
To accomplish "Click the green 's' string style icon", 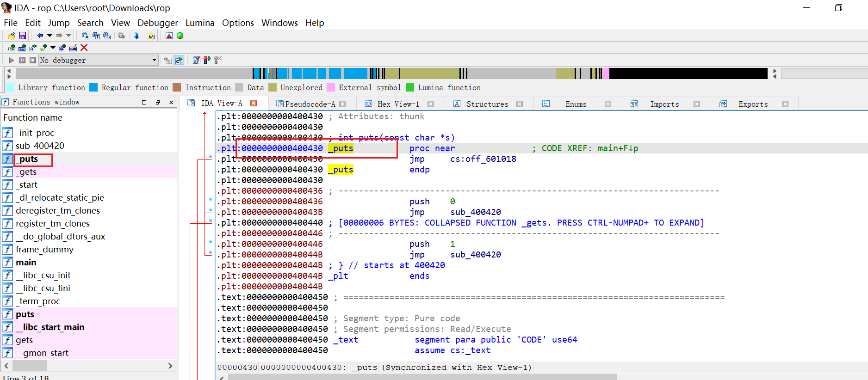I will click(43, 48).
